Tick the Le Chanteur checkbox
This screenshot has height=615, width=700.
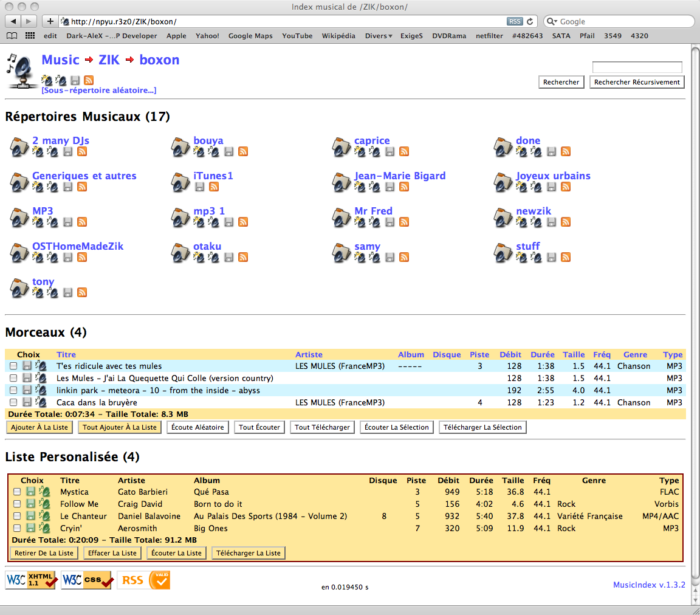click(17, 516)
